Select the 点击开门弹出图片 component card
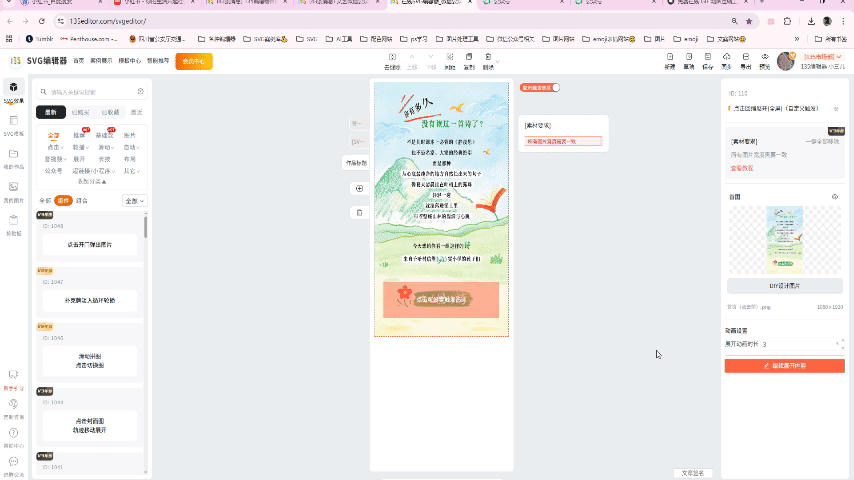 coord(90,245)
